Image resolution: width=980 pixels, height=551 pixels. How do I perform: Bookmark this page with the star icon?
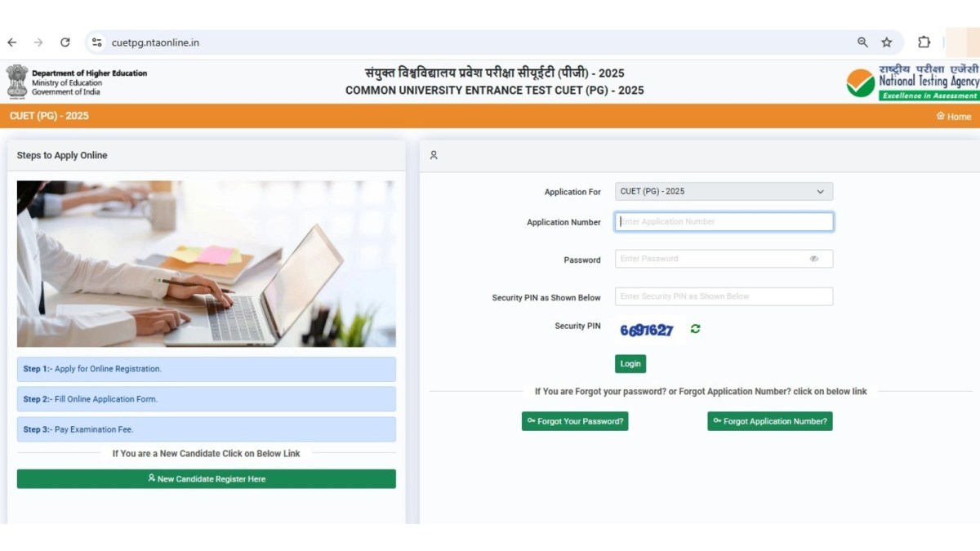click(x=887, y=42)
